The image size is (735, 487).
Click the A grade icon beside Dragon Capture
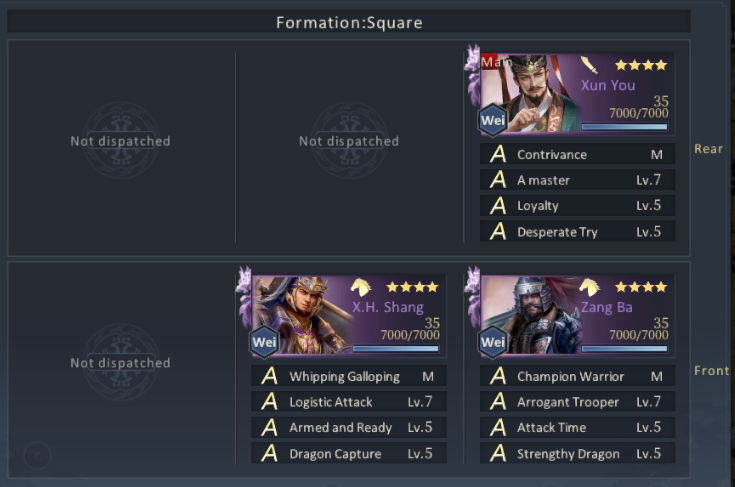click(270, 453)
